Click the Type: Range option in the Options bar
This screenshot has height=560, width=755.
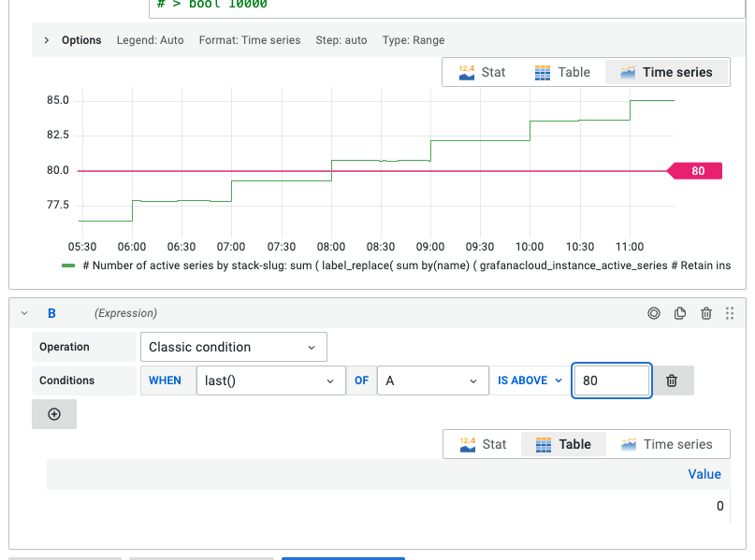click(x=414, y=40)
